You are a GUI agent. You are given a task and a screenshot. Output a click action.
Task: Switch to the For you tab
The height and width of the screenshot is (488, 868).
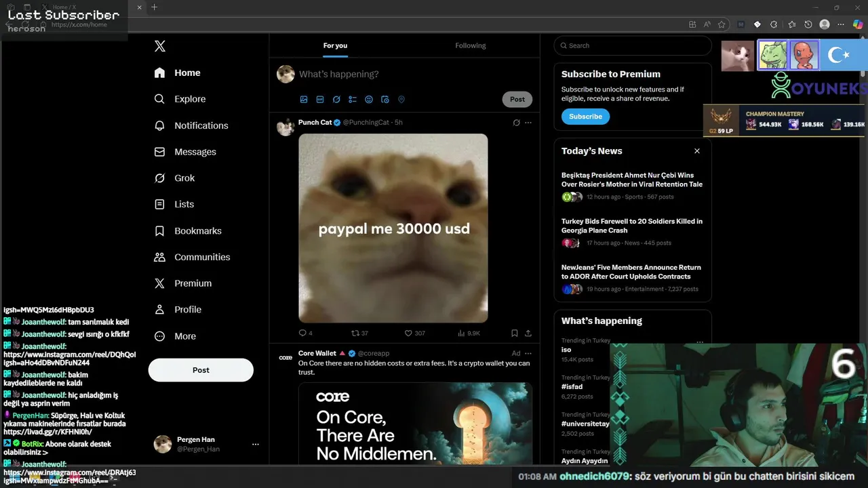[335, 45]
